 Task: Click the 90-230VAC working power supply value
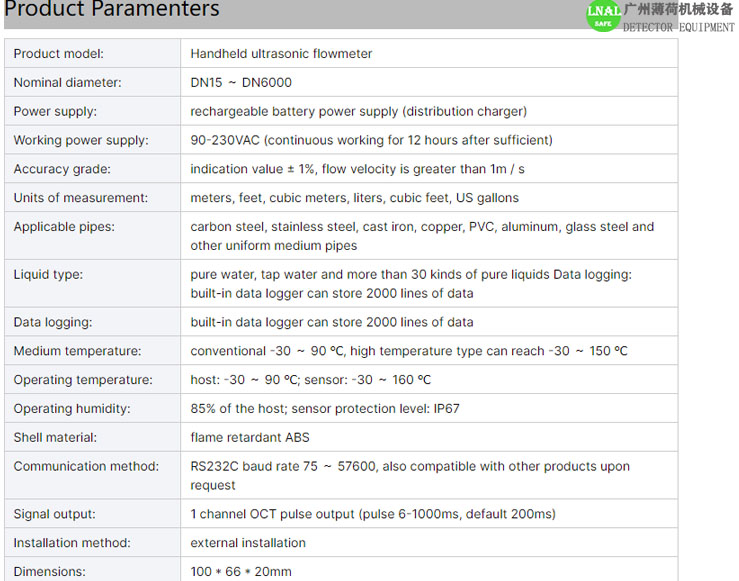click(x=371, y=140)
